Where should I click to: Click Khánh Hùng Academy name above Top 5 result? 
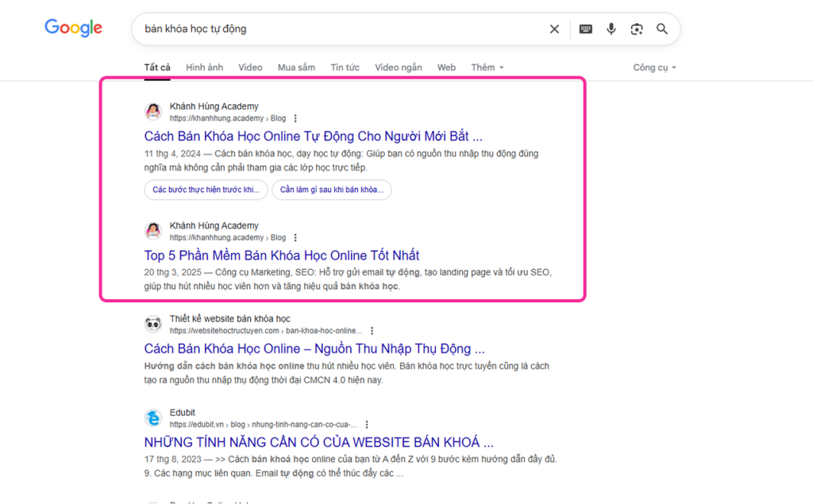[214, 225]
